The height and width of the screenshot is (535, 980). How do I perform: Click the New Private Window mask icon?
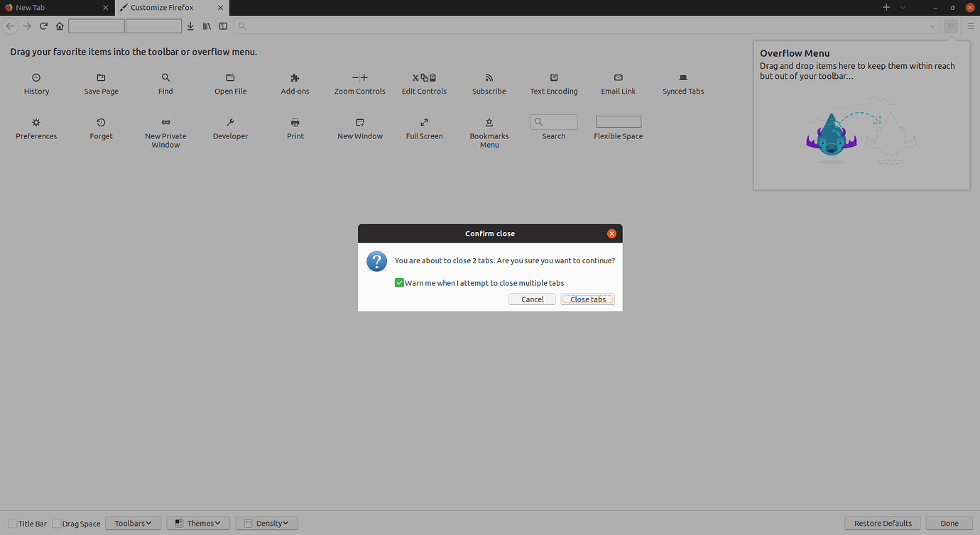tap(165, 123)
